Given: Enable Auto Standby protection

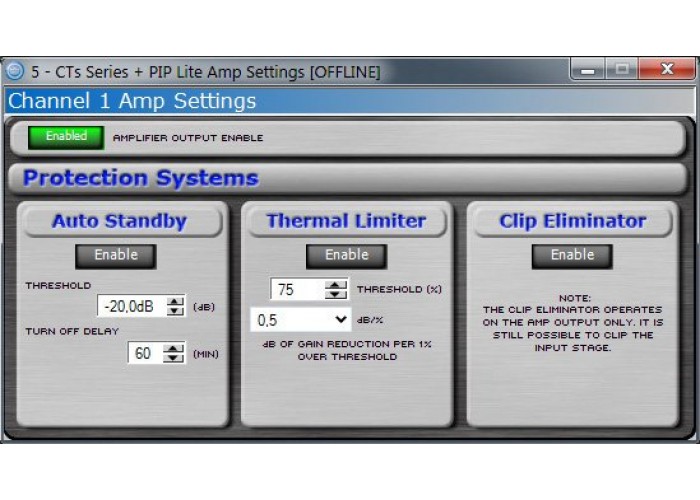Looking at the screenshot, I should [x=116, y=256].
